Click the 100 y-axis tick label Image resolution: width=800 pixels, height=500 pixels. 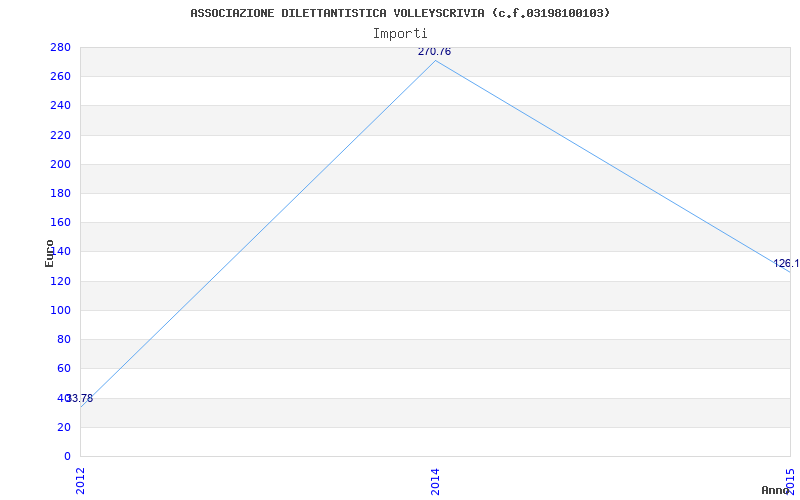(60, 310)
